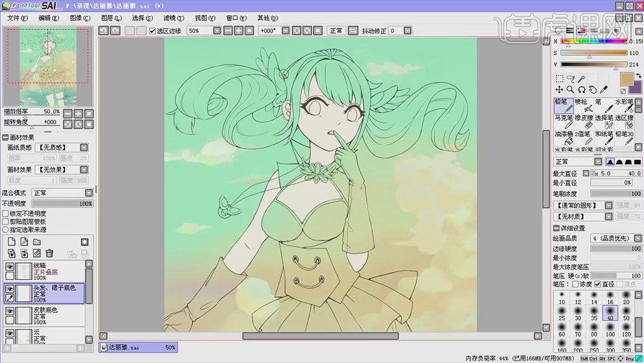Choose the rectangular selection tool
Viewport: 644px width, 363px height.
(x=559, y=79)
